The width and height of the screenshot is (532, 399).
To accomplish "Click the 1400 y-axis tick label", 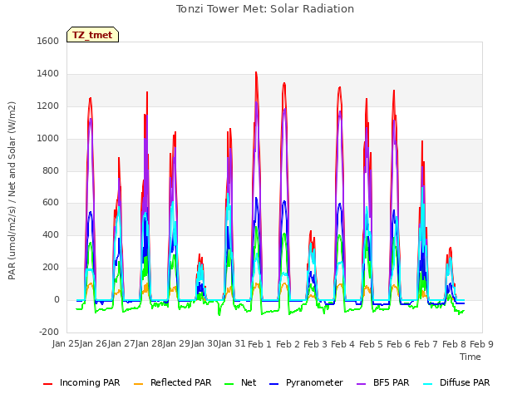I will coord(48,74).
